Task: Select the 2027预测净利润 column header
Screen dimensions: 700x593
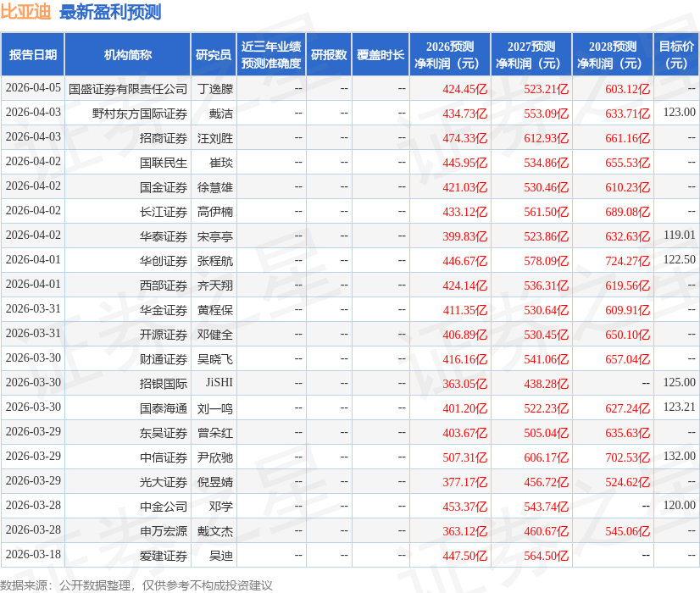Action: (x=531, y=55)
